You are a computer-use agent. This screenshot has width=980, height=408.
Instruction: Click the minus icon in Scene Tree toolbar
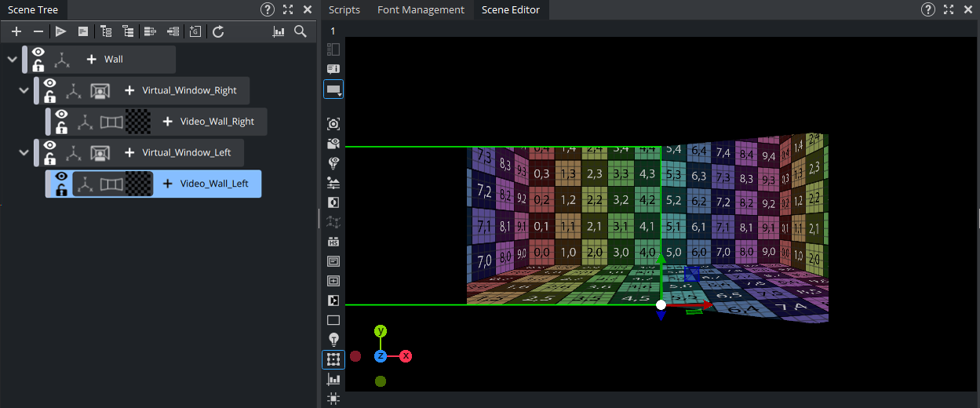coord(38,31)
